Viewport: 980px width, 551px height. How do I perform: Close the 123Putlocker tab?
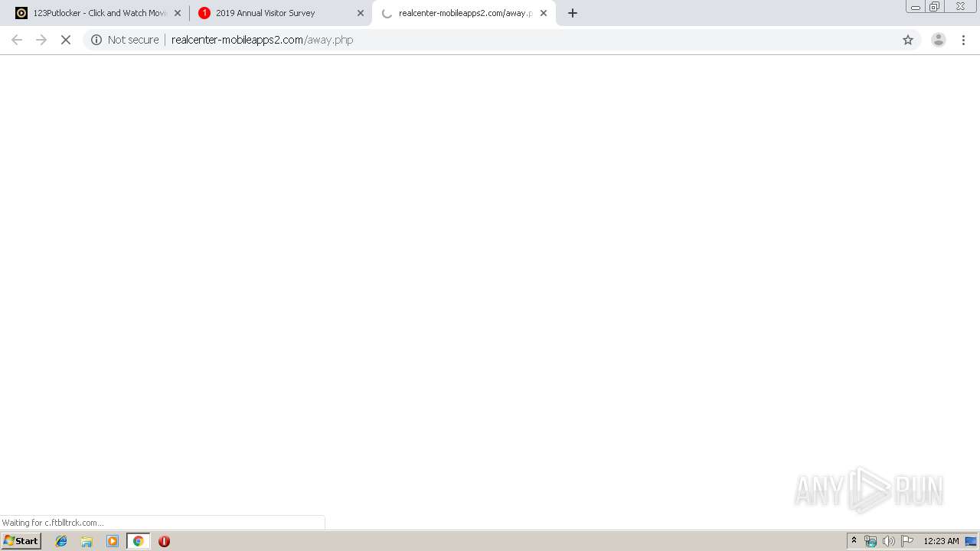pyautogui.click(x=178, y=13)
